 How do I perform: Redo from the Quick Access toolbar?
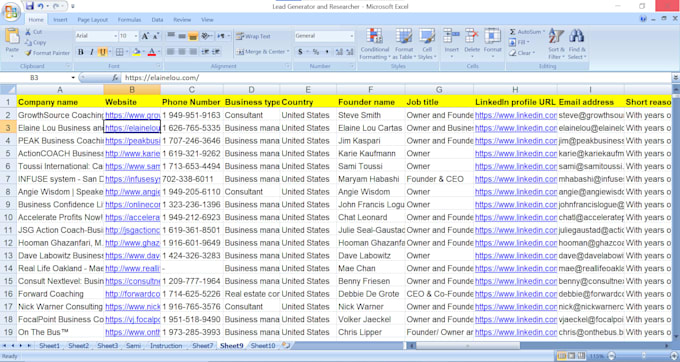click(56, 6)
